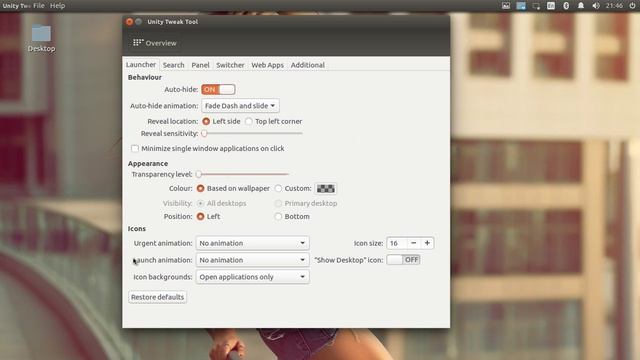
Task: Close the Unity Tweak Tool window
Action: 129,22
